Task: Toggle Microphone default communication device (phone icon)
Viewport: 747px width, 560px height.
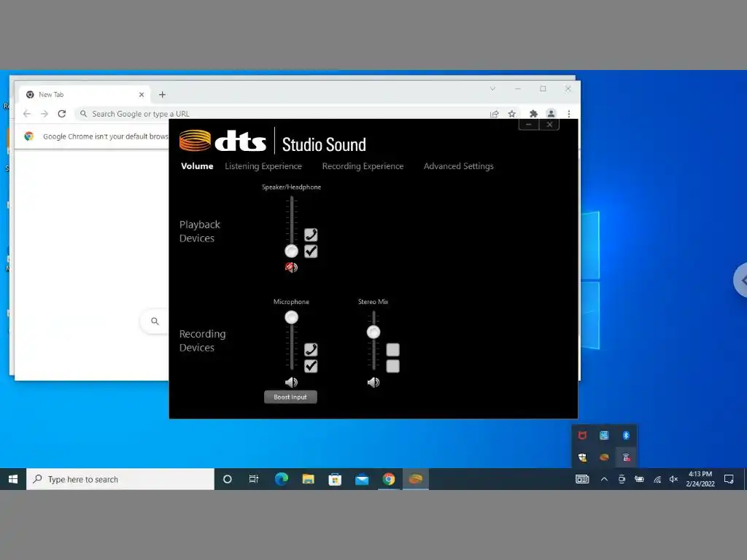Action: [x=311, y=349]
